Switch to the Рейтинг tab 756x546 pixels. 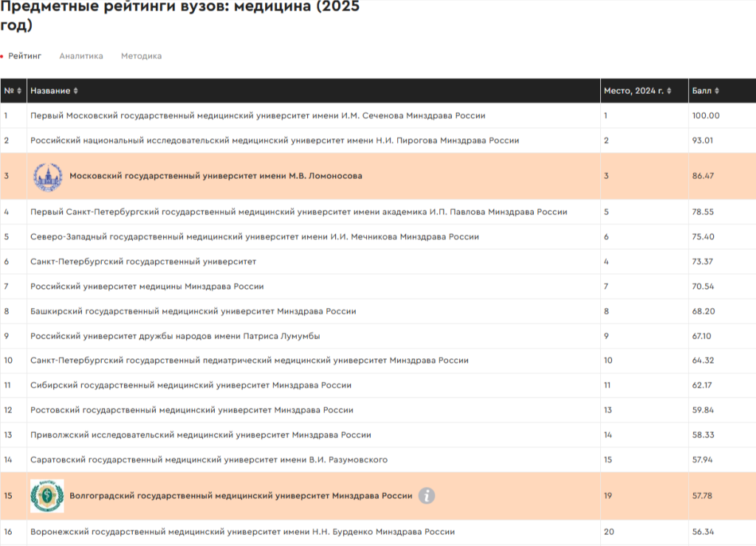pos(24,56)
